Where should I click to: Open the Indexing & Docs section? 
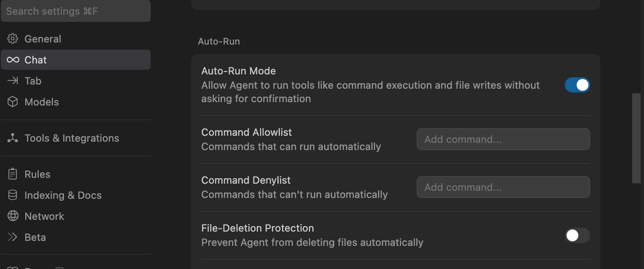click(63, 195)
